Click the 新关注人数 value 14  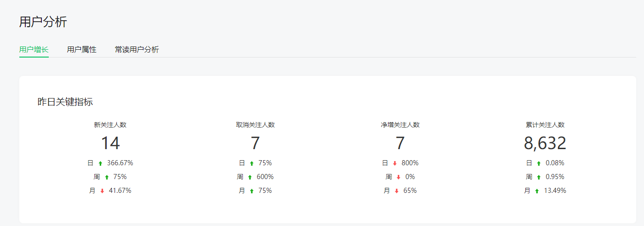click(x=110, y=144)
